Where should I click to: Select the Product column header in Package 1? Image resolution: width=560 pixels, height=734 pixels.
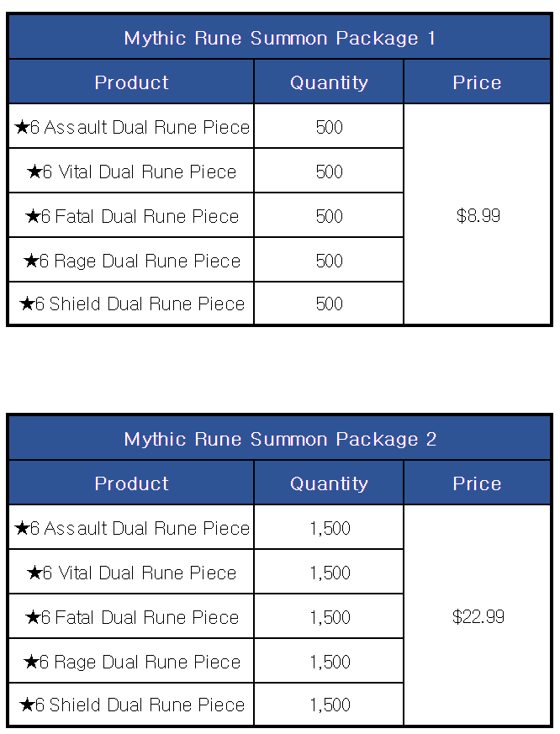pyautogui.click(x=131, y=82)
